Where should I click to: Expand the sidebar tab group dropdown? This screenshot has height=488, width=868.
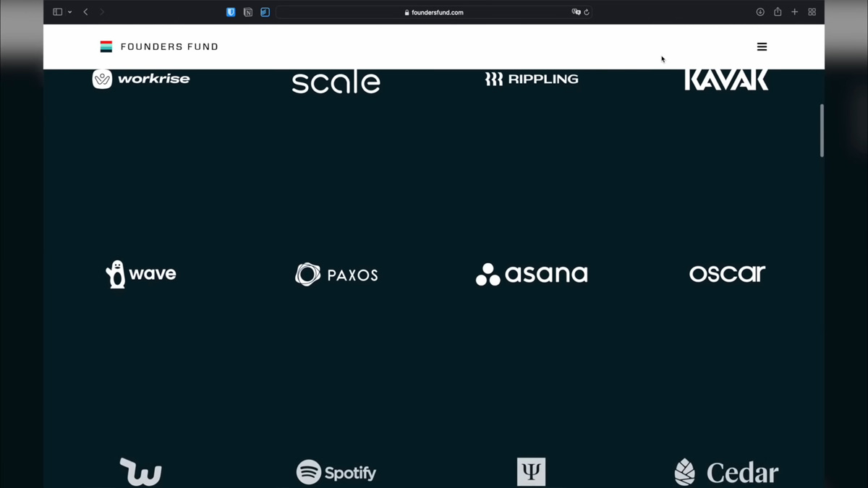69,12
